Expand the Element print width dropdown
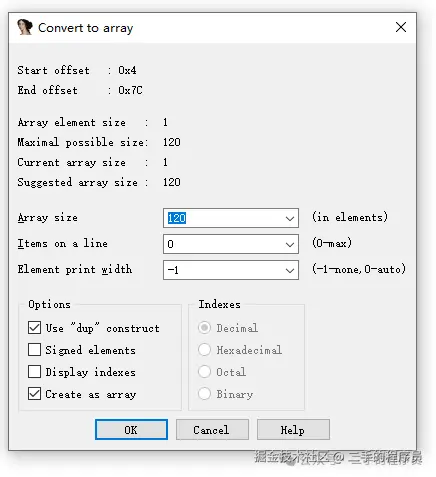Screen dimensions: 436x477 point(290,270)
